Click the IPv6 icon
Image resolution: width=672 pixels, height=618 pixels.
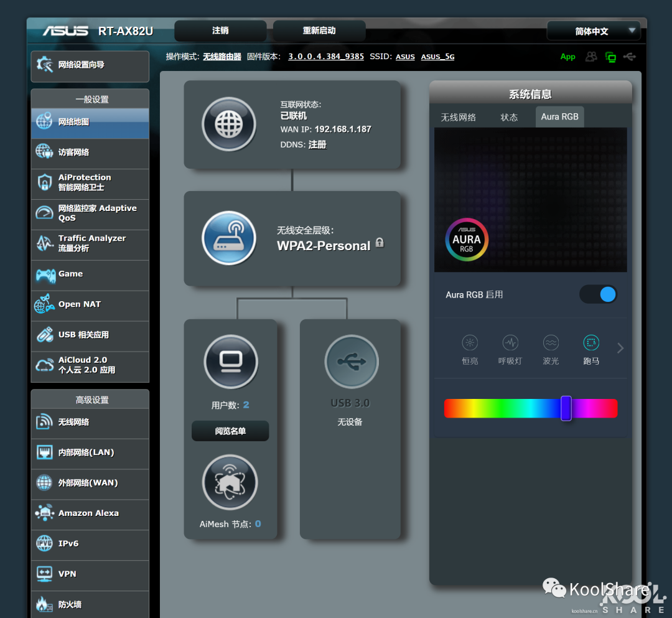tap(45, 543)
